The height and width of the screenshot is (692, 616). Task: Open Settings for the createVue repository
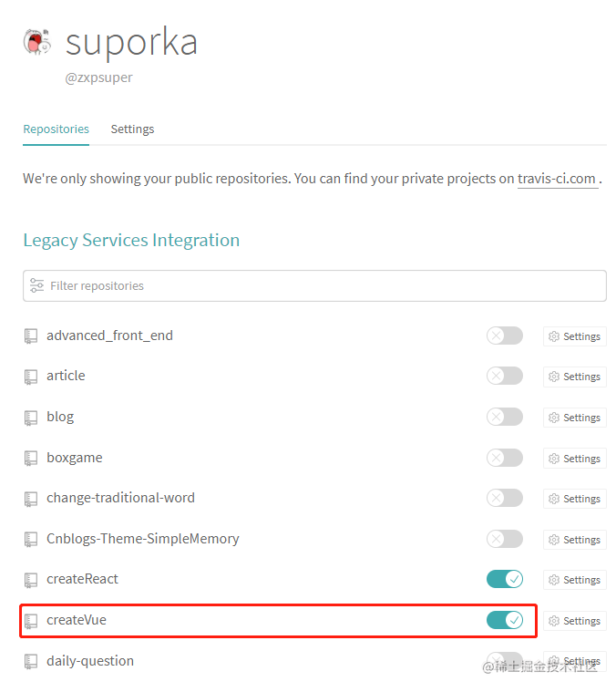(x=575, y=621)
